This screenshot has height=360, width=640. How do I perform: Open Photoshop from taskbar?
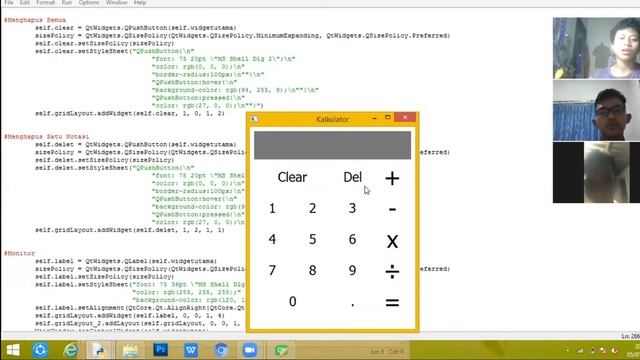click(160, 350)
